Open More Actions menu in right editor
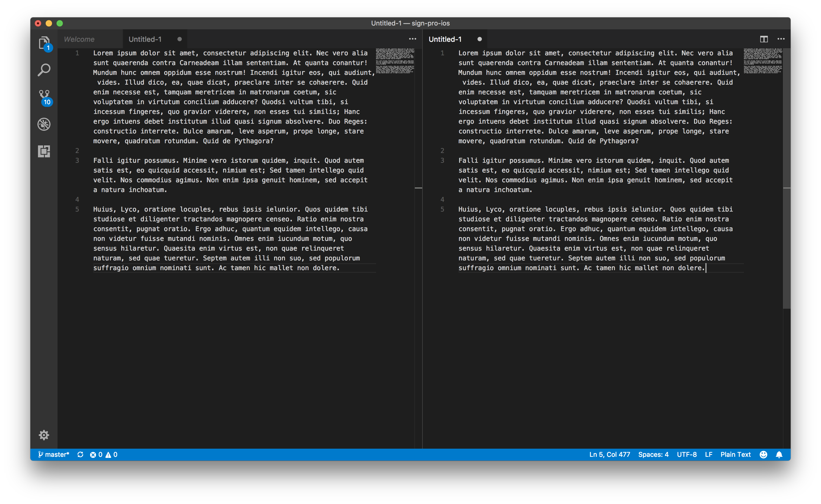The width and height of the screenshot is (821, 504). [781, 39]
